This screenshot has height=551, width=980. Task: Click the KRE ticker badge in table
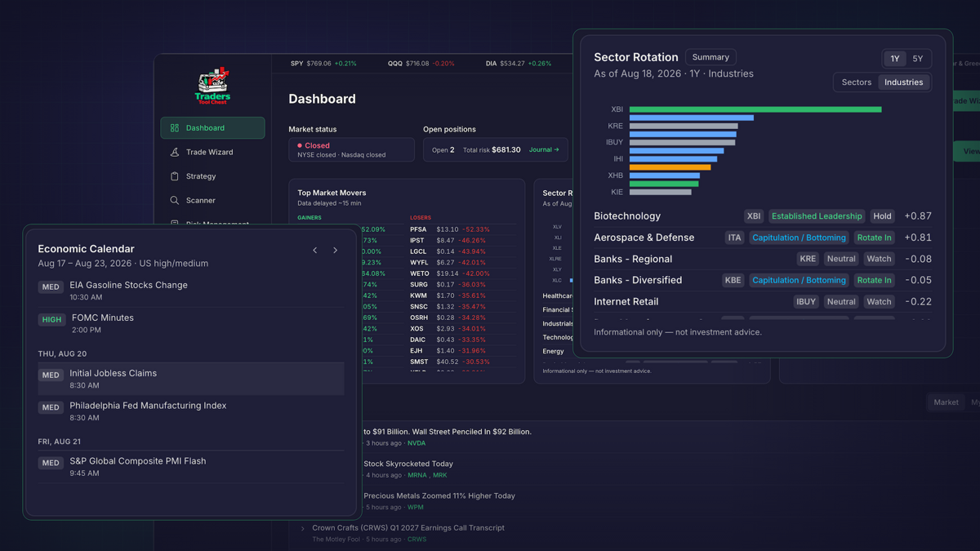[x=808, y=259]
